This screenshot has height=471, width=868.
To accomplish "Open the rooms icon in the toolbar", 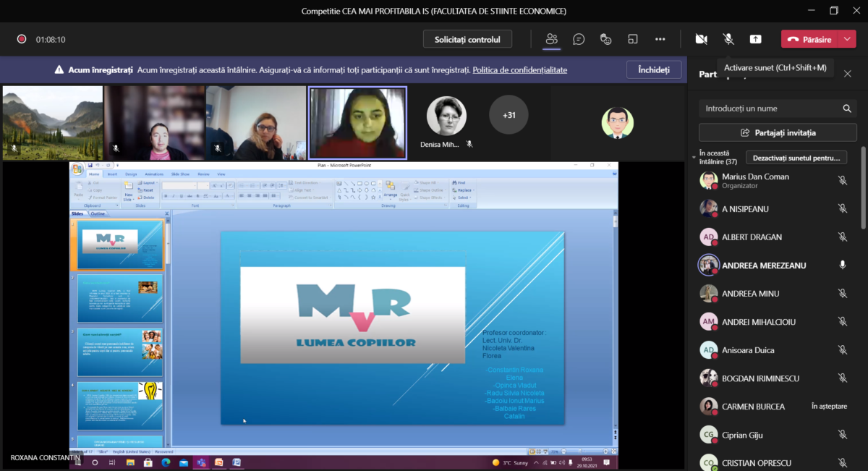I will (x=633, y=39).
